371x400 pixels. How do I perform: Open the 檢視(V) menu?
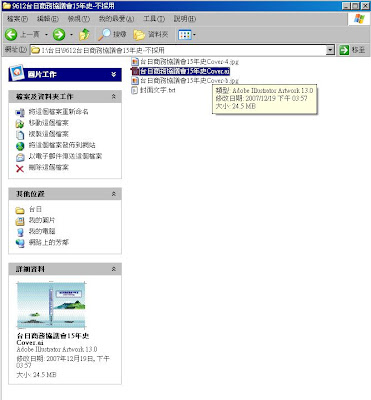[x=79, y=19]
